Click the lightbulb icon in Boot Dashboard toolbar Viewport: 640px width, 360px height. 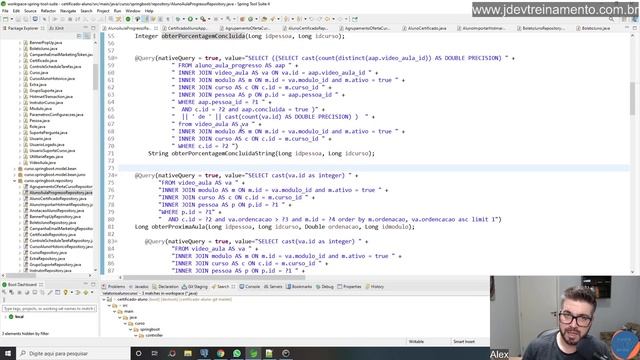pos(66,292)
